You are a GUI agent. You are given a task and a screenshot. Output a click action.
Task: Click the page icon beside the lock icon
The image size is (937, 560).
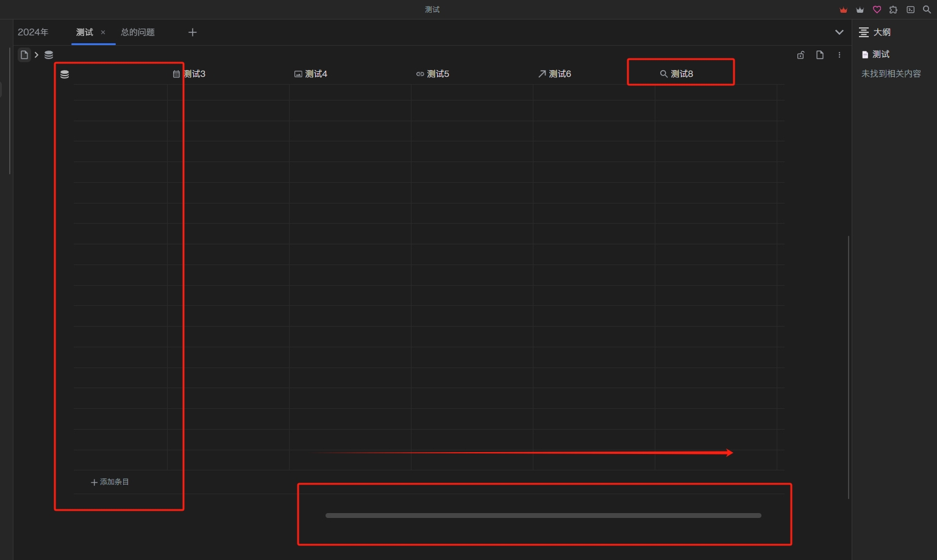820,55
